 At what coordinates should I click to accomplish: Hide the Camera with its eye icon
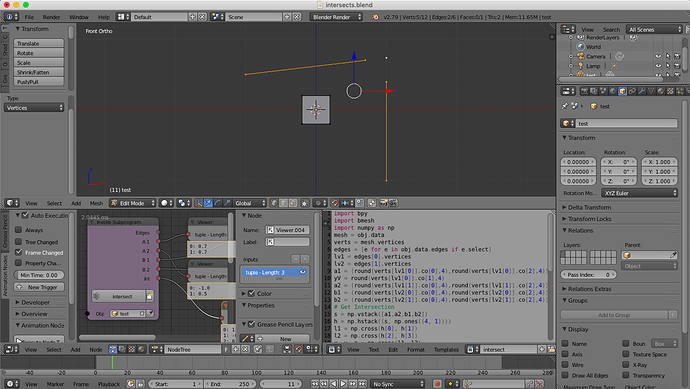point(658,56)
